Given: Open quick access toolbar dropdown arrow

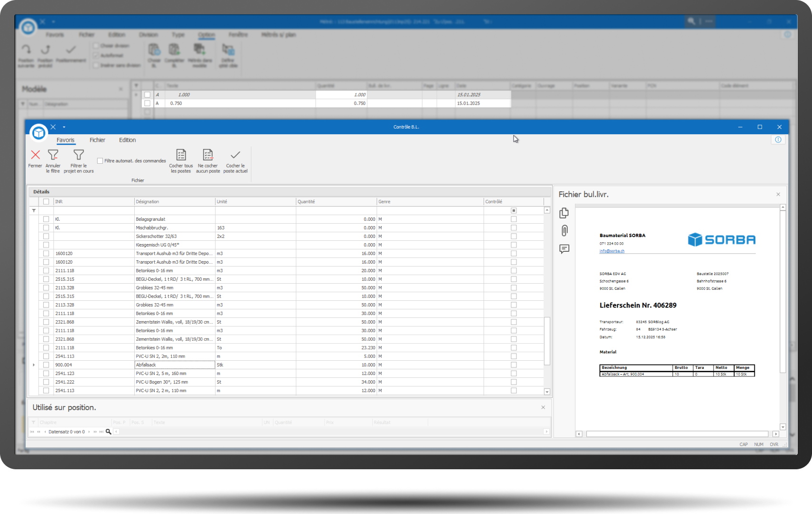Looking at the screenshot, I should (x=64, y=127).
